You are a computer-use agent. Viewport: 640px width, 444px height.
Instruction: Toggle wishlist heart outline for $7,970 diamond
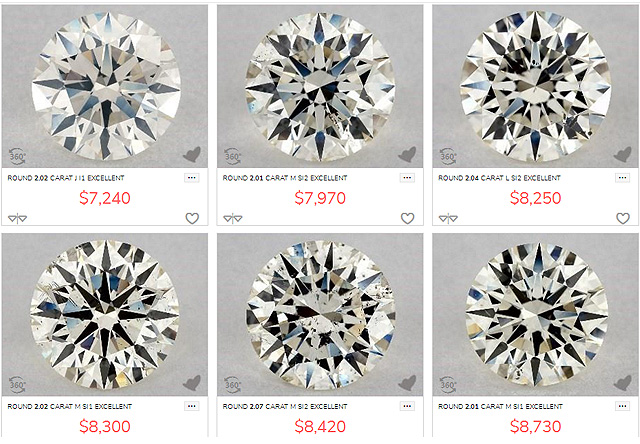[407, 218]
